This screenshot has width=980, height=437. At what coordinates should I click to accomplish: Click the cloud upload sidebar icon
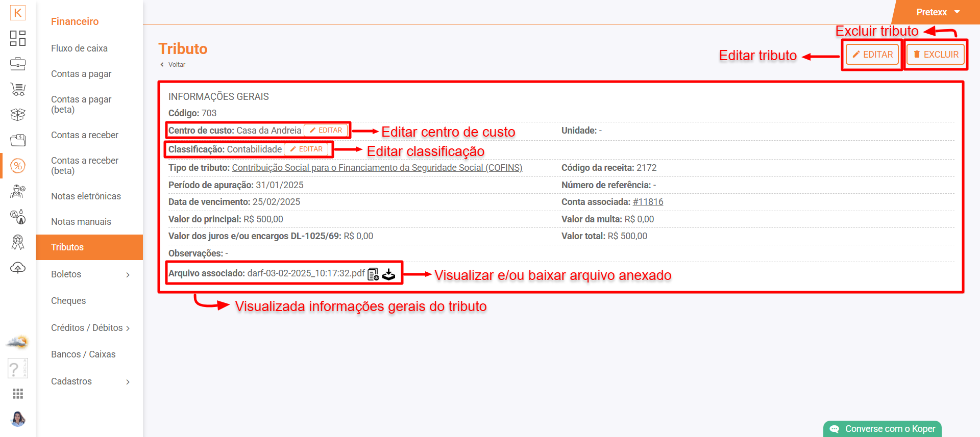coord(18,268)
